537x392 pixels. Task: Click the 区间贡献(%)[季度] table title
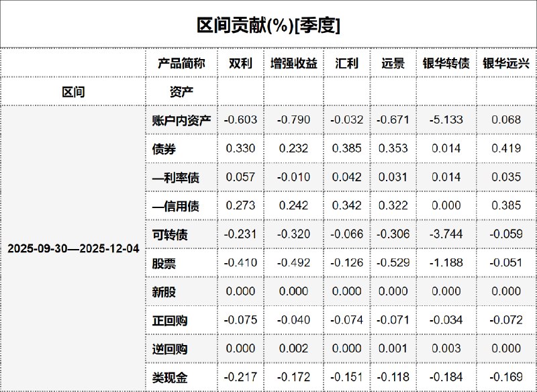(x=268, y=26)
